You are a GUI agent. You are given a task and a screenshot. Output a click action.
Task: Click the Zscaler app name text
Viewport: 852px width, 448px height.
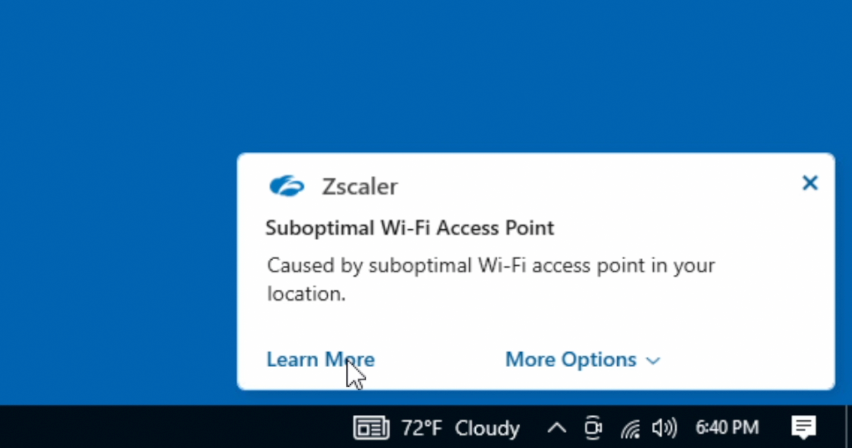tap(359, 186)
